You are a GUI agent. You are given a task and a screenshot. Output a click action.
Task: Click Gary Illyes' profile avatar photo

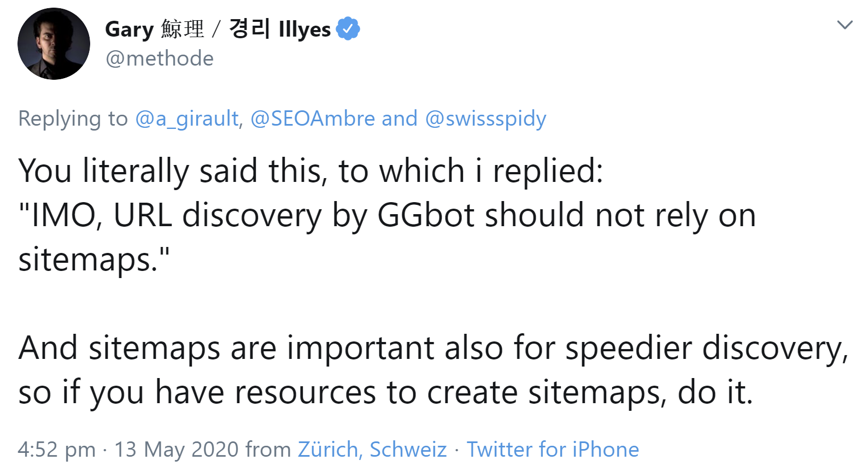point(54,44)
